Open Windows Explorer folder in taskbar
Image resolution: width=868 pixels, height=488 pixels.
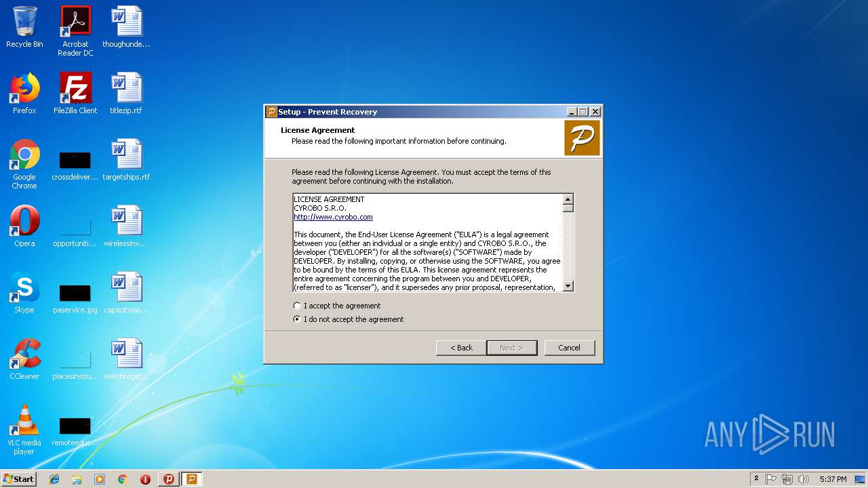(77, 479)
